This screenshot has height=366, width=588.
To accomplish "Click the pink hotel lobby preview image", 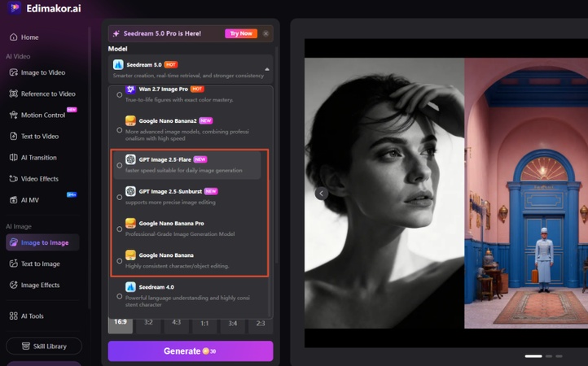I will pos(526,193).
